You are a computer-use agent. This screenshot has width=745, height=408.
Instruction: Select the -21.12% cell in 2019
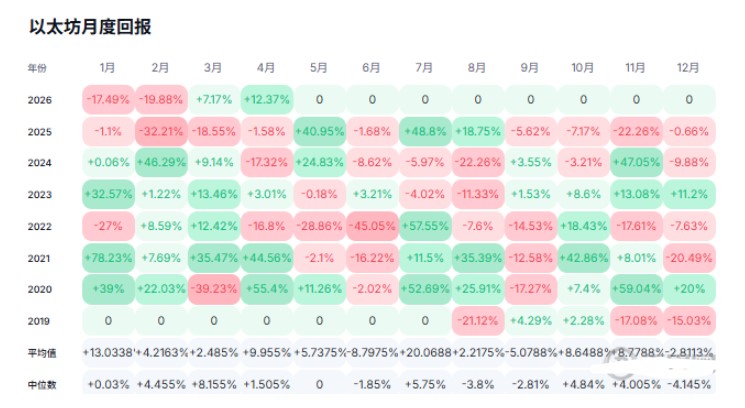click(476, 321)
